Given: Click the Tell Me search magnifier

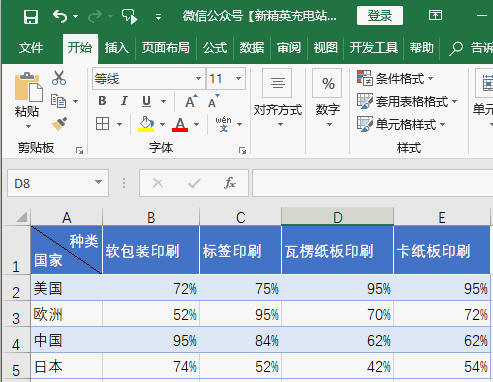Looking at the screenshot, I should (x=455, y=48).
